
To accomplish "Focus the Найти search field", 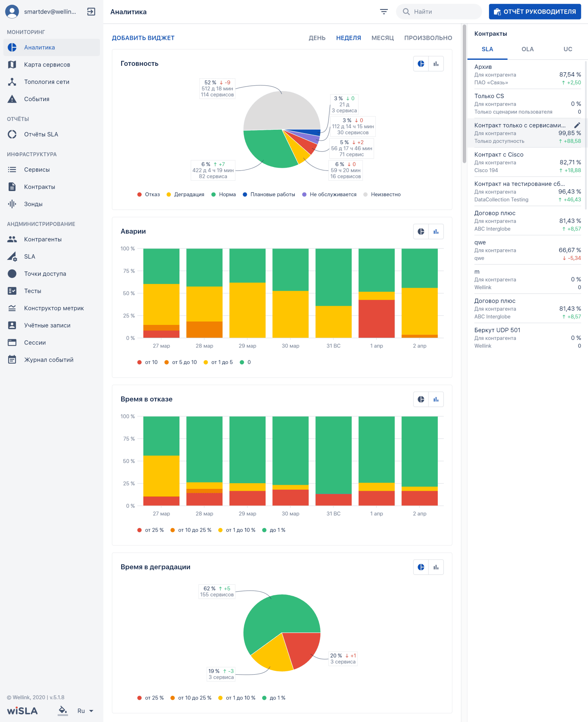I will [x=444, y=12].
